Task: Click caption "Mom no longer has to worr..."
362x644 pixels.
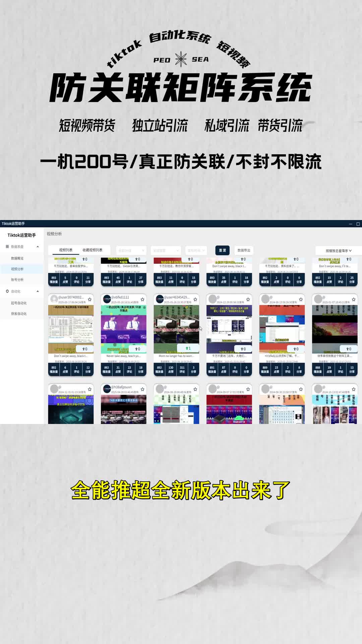Action: click(x=176, y=356)
